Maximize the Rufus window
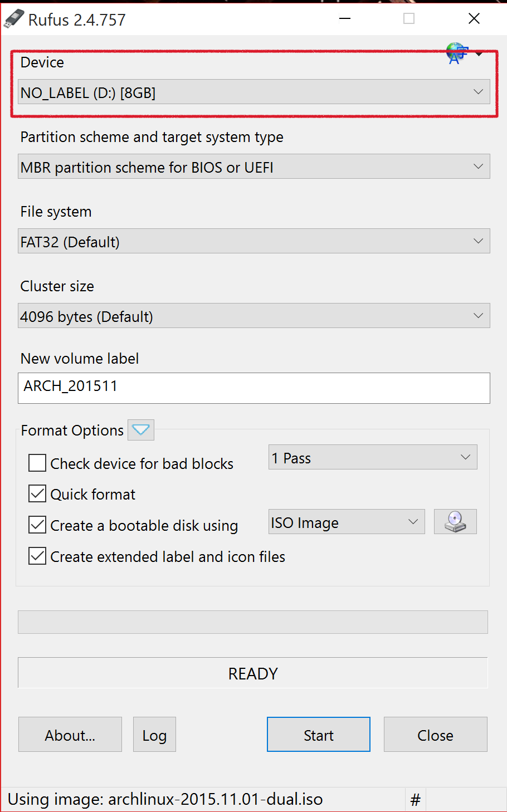The width and height of the screenshot is (507, 812). [x=409, y=19]
